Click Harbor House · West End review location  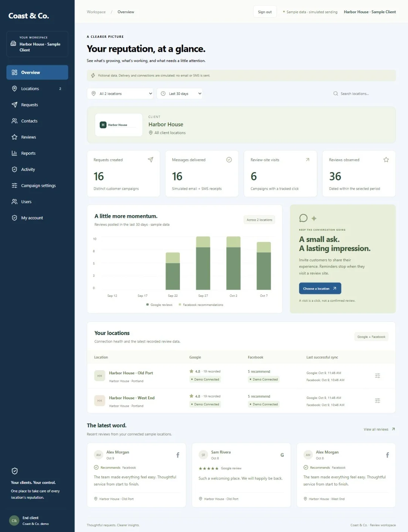[327, 499]
